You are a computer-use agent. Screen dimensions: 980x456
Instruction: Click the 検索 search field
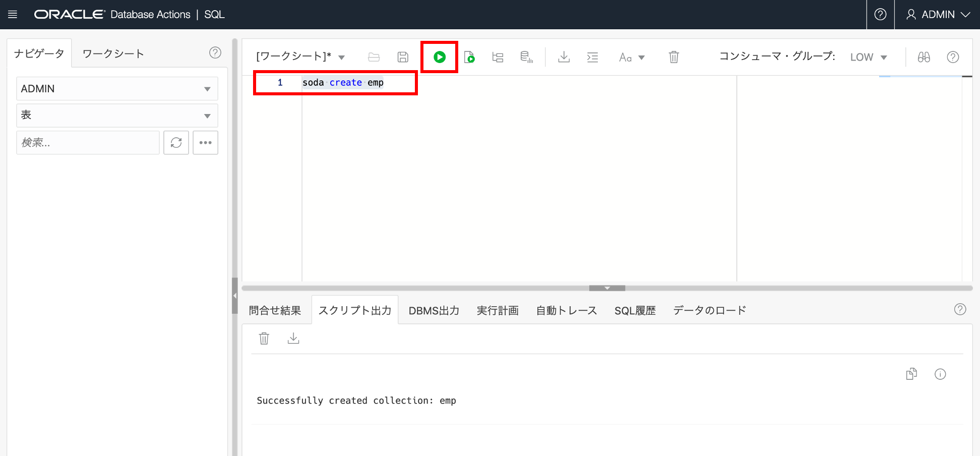point(88,143)
